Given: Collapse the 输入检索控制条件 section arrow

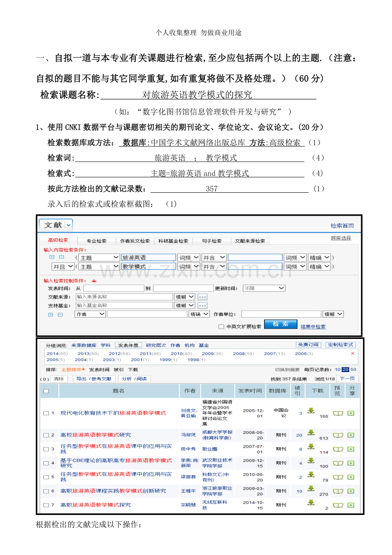Looking at the screenshot, I should point(94,280).
